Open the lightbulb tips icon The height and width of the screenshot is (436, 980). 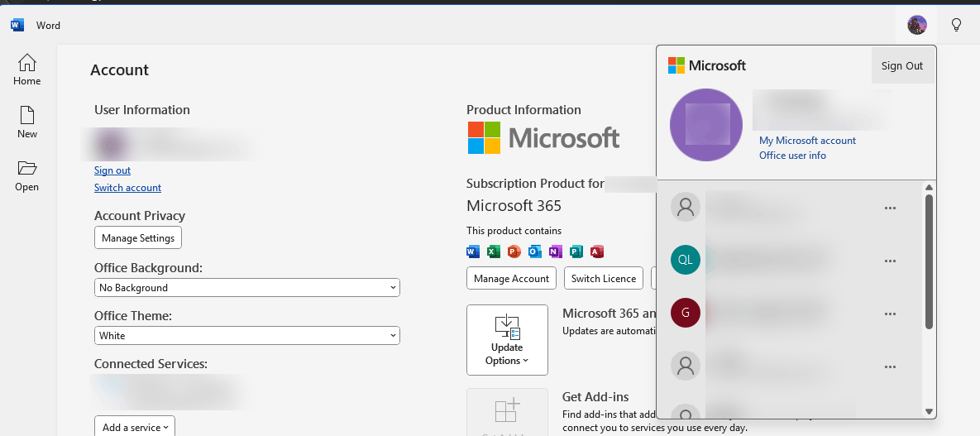[956, 25]
